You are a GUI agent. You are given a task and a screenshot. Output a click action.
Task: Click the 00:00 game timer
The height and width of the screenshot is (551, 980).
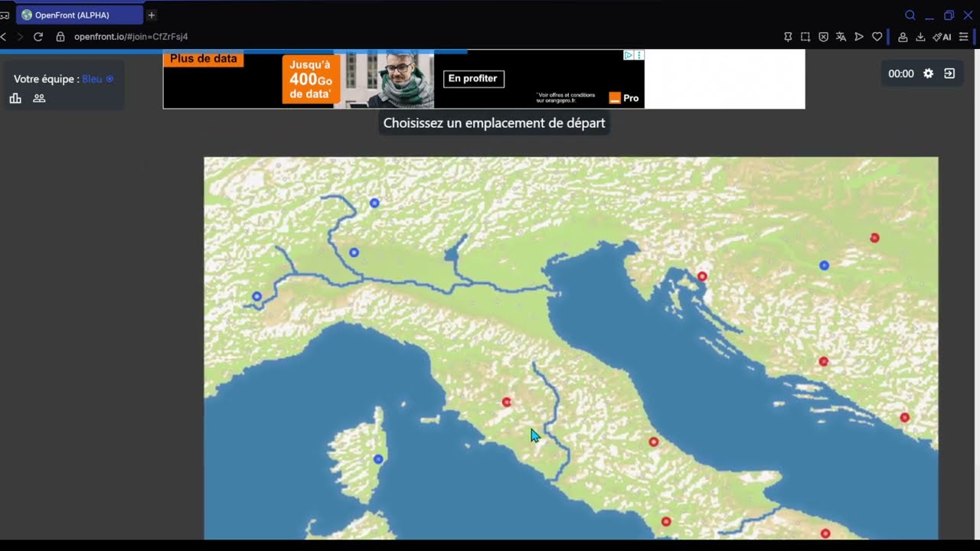pyautogui.click(x=901, y=73)
